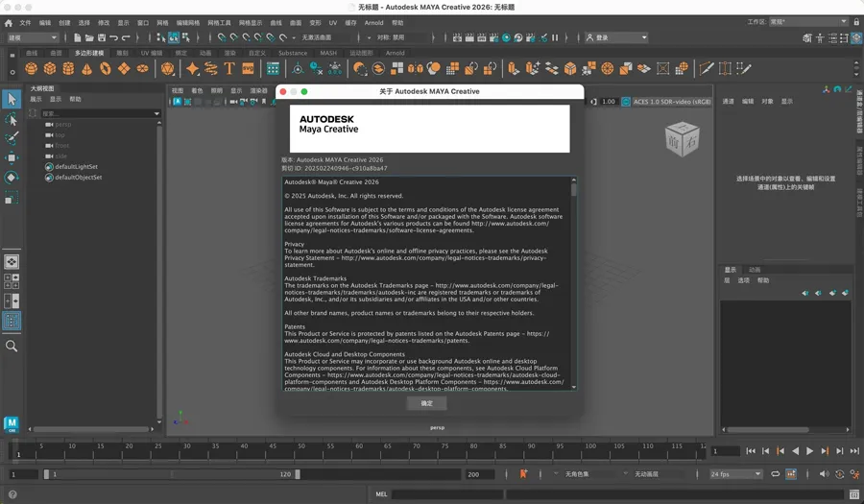The height and width of the screenshot is (504, 864).
Task: Select the polygon Type text tool
Action: (x=229, y=69)
